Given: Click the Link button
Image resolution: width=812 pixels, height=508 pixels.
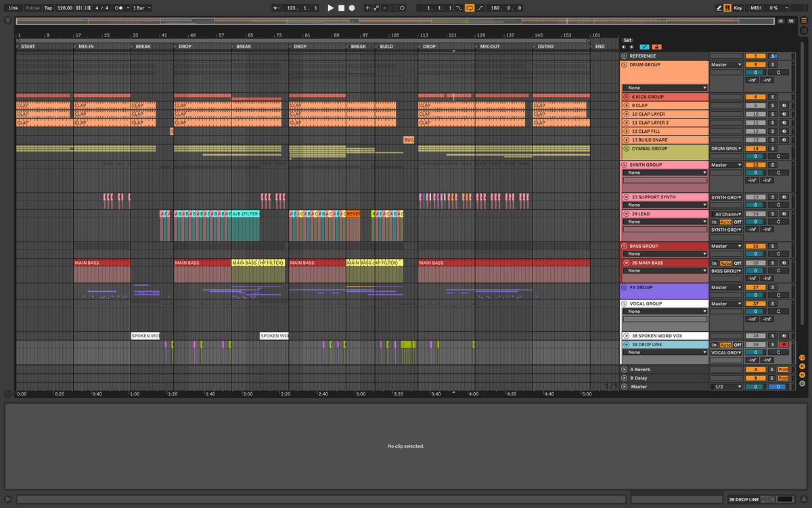Looking at the screenshot, I should [x=14, y=8].
